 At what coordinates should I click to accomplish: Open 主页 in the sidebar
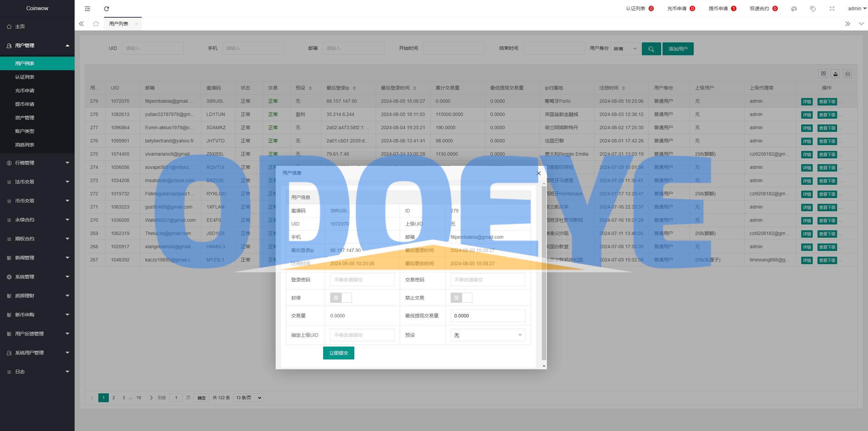coord(37,26)
